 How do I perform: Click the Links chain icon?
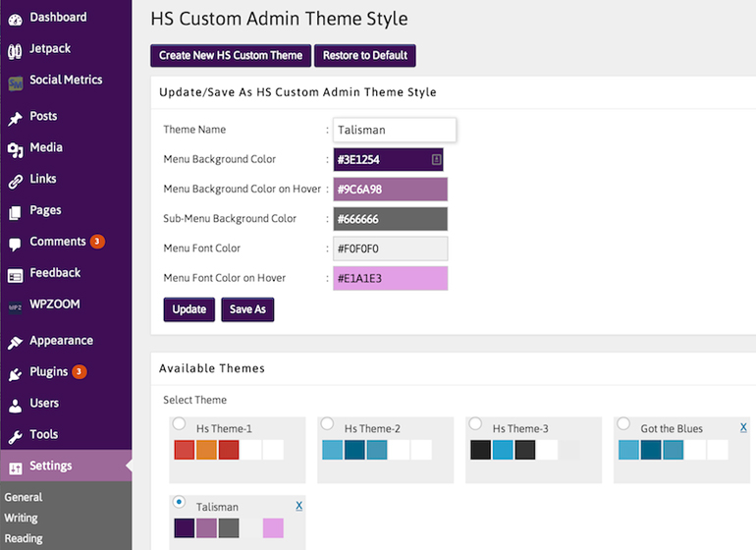[15, 181]
